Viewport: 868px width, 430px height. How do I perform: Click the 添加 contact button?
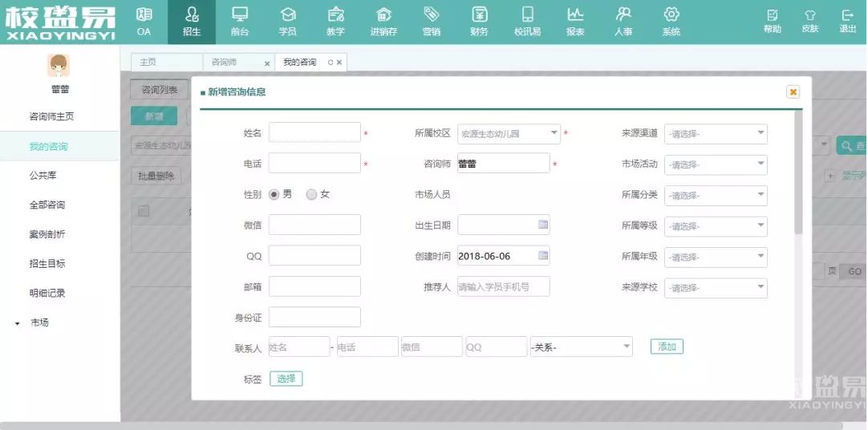click(x=667, y=347)
